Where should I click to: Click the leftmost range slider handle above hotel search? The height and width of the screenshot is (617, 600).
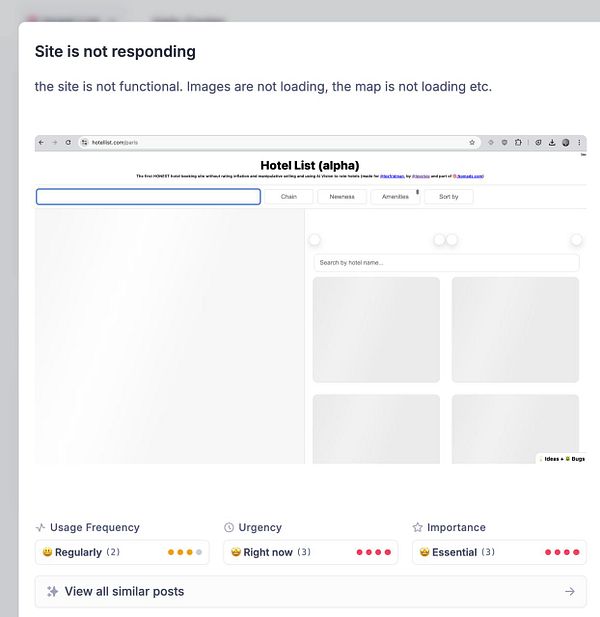pos(315,240)
